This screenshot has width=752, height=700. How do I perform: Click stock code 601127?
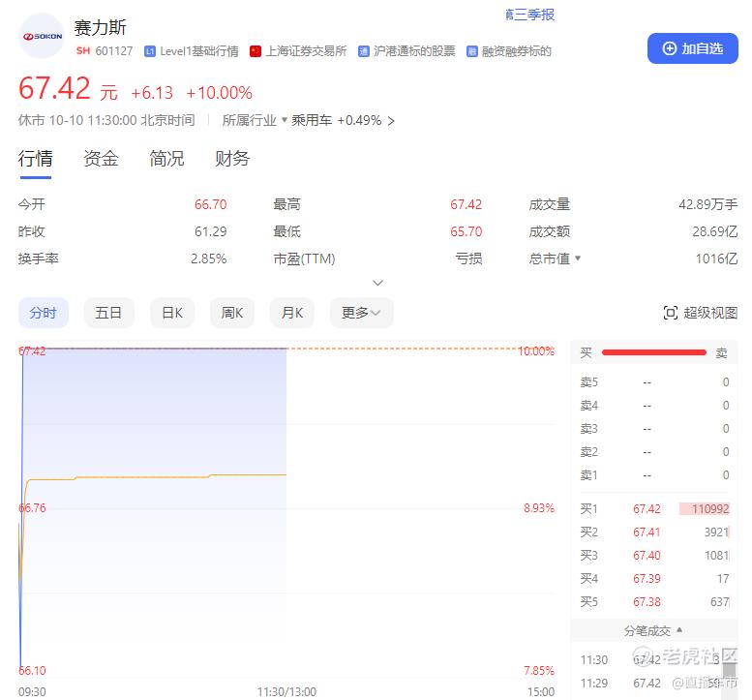click(x=113, y=51)
